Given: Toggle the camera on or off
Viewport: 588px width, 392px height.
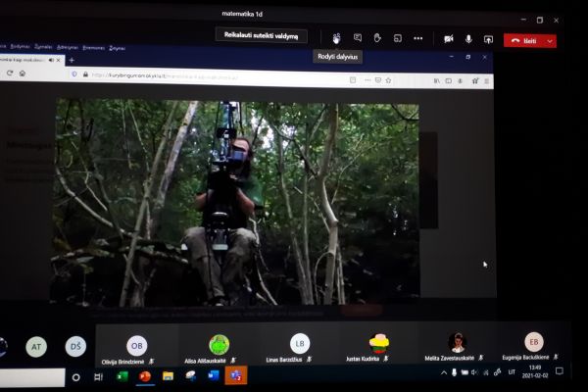Looking at the screenshot, I should coord(449,39).
